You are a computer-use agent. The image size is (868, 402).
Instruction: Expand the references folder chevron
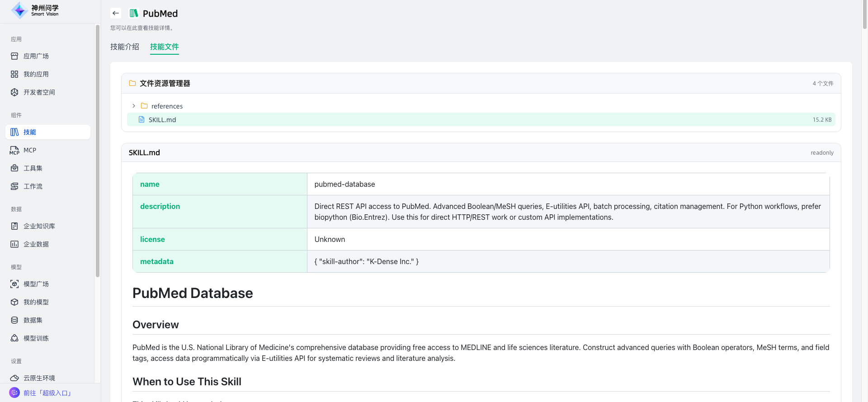(134, 106)
